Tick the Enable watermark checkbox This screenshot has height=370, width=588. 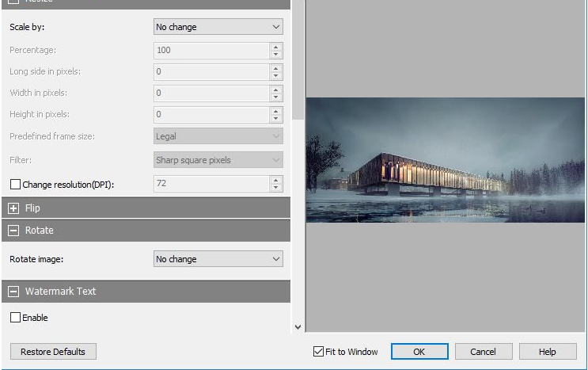[15, 318]
